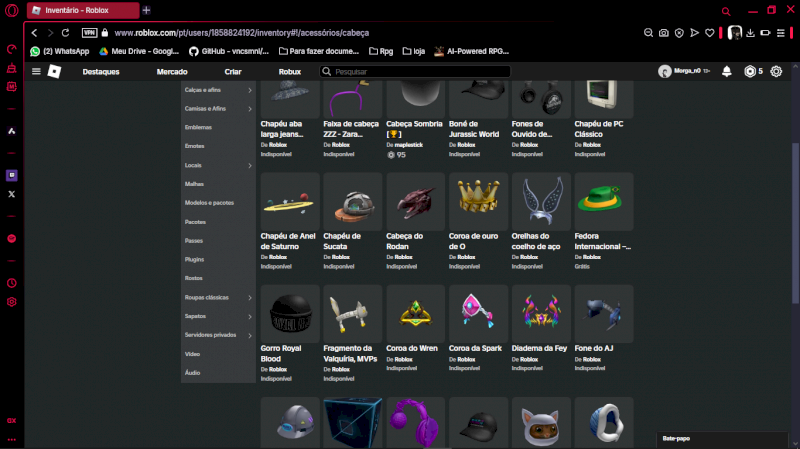This screenshot has height=449, width=800.
Task: Select the Inventário - Roblox tab
Action: click(83, 10)
